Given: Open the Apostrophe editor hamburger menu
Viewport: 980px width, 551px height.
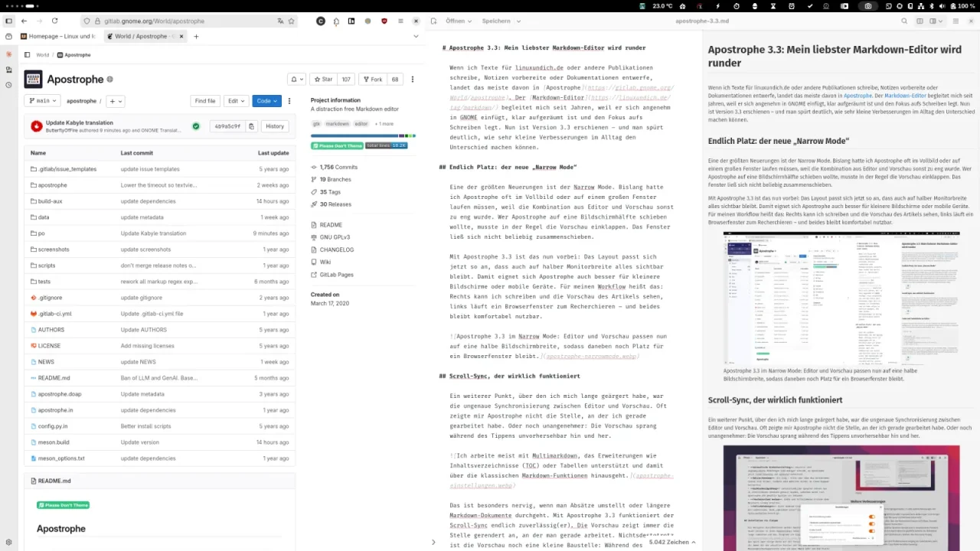Looking at the screenshot, I should point(955,21).
